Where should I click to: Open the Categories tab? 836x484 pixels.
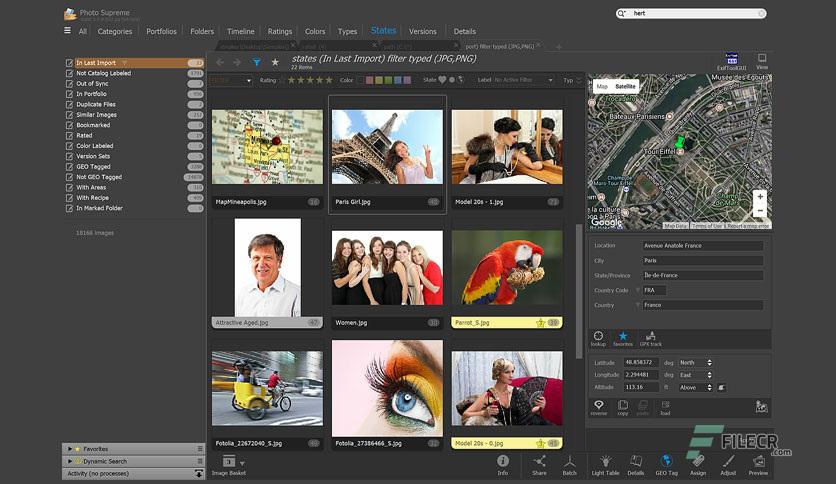115,31
